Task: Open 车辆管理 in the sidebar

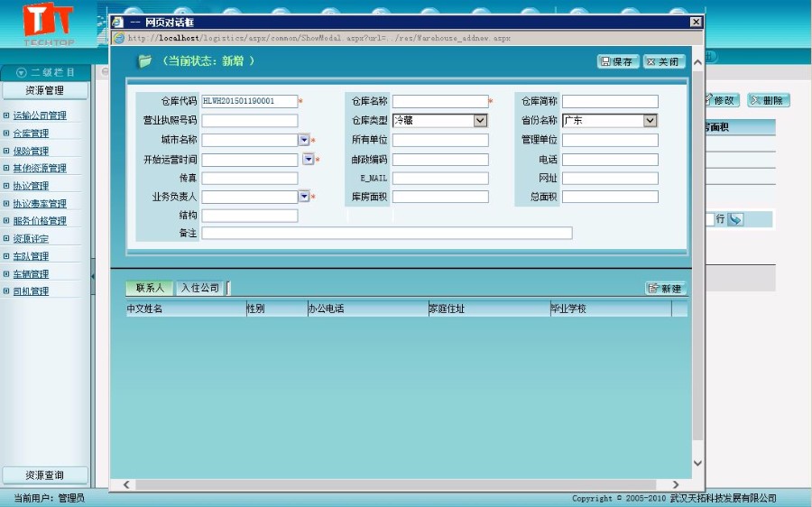Action: (31, 273)
